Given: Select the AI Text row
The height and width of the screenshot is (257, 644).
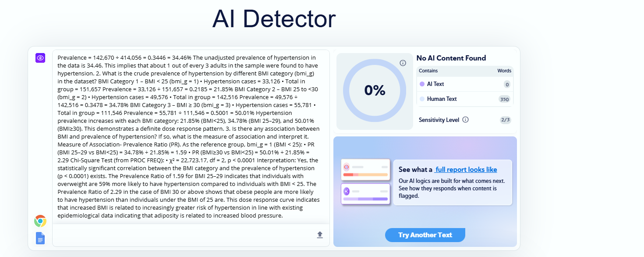Looking at the screenshot, I should click(464, 84).
